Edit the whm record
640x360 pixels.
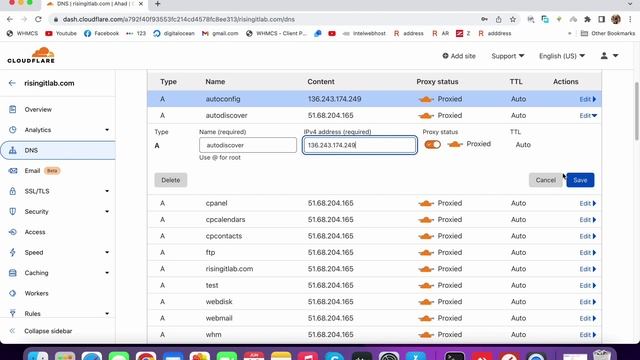click(x=588, y=335)
